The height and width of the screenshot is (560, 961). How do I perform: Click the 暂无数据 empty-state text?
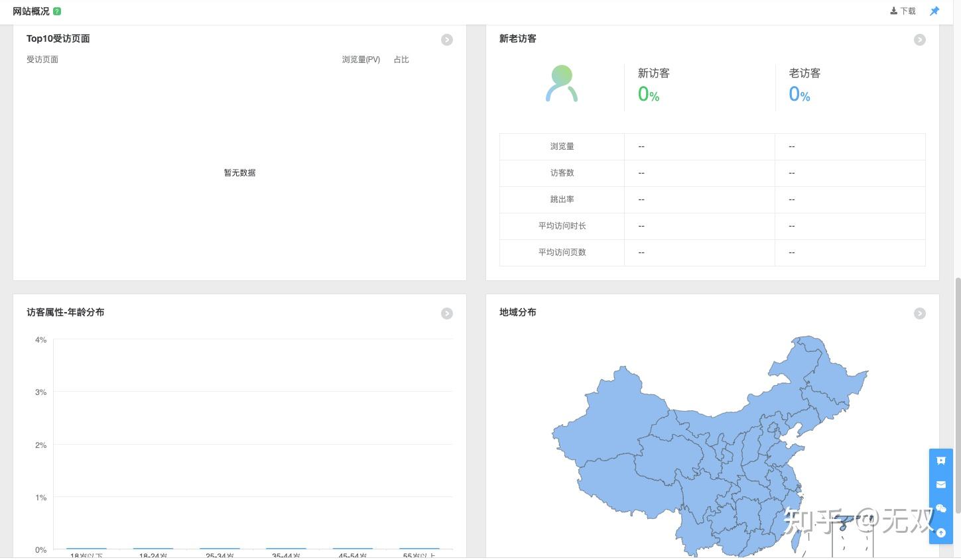(x=239, y=172)
